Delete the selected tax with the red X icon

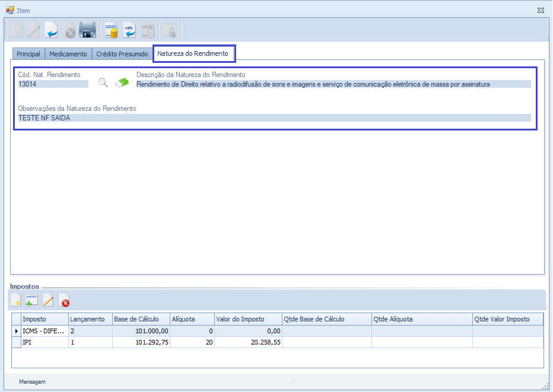tap(64, 301)
